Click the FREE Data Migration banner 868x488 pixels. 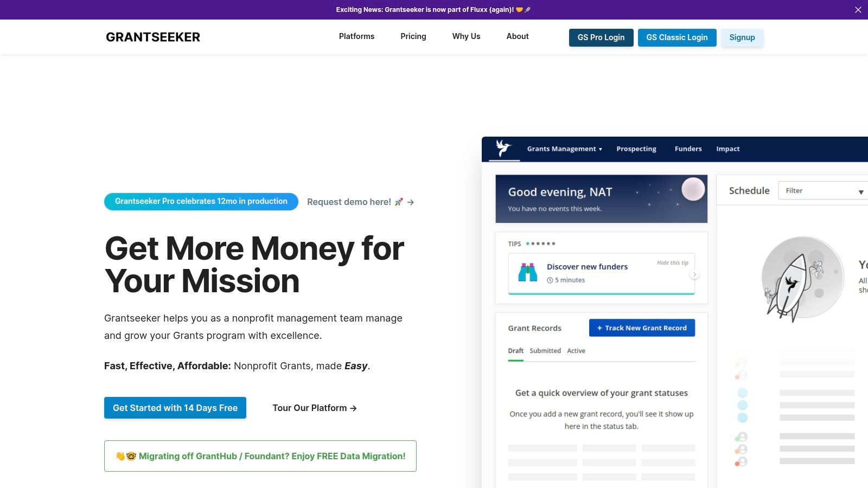[260, 456]
